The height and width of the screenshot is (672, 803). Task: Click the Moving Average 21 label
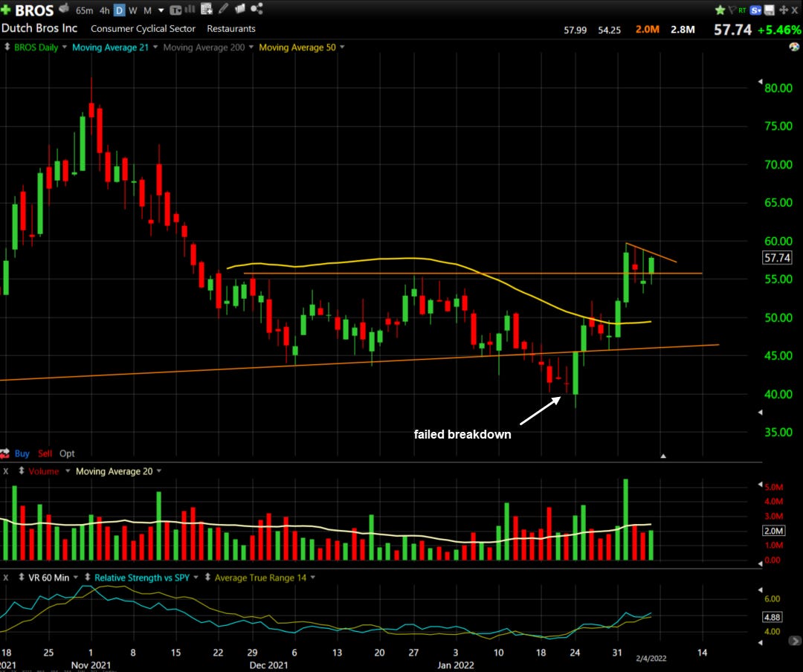point(110,47)
